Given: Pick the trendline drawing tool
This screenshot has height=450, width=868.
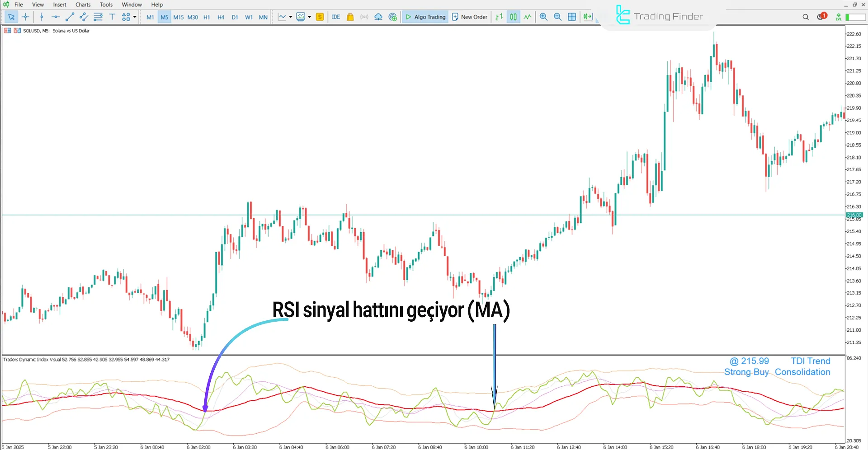Looking at the screenshot, I should point(70,17).
